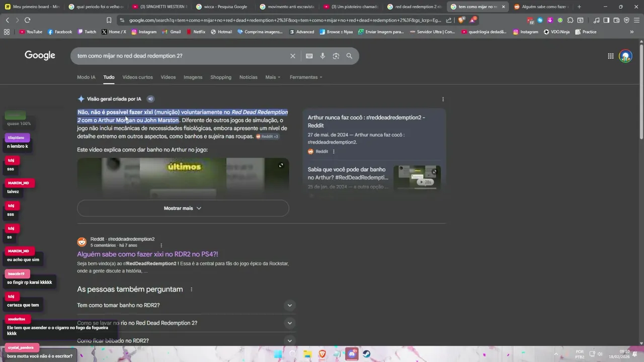Open the Twitch bookmark

click(87, 32)
